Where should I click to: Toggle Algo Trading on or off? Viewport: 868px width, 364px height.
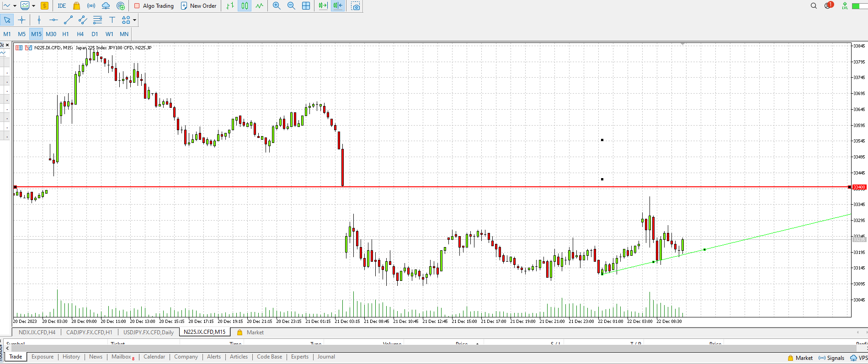point(154,6)
